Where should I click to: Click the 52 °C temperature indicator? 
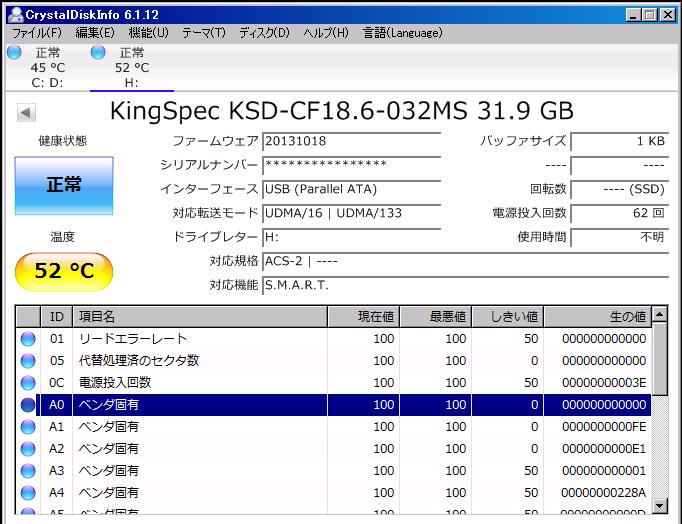point(64,271)
